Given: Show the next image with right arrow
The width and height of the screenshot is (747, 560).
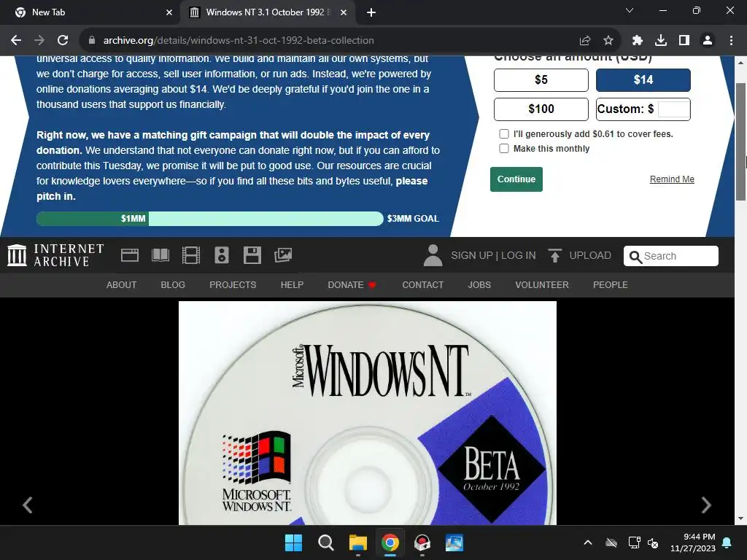Looking at the screenshot, I should pyautogui.click(x=706, y=505).
